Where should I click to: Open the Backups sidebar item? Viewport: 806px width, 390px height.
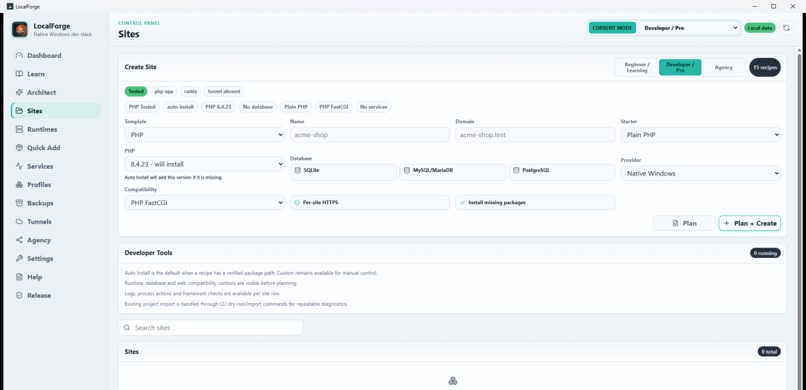pyautogui.click(x=56, y=203)
